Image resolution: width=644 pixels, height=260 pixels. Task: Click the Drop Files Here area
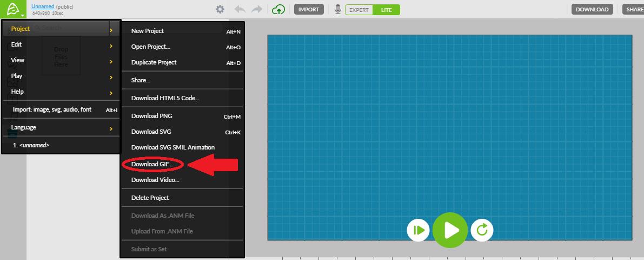(61, 56)
